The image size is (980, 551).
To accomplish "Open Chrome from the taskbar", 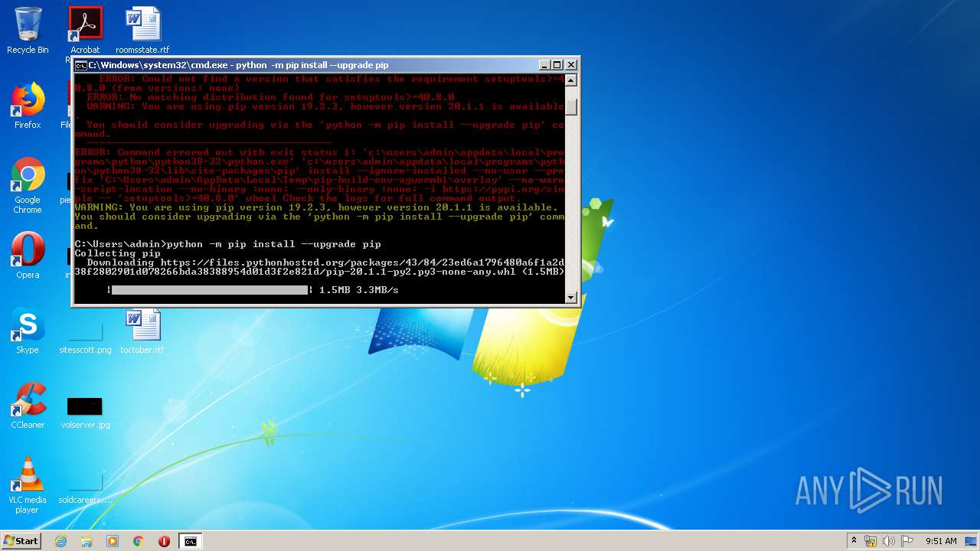I will pos(139,541).
